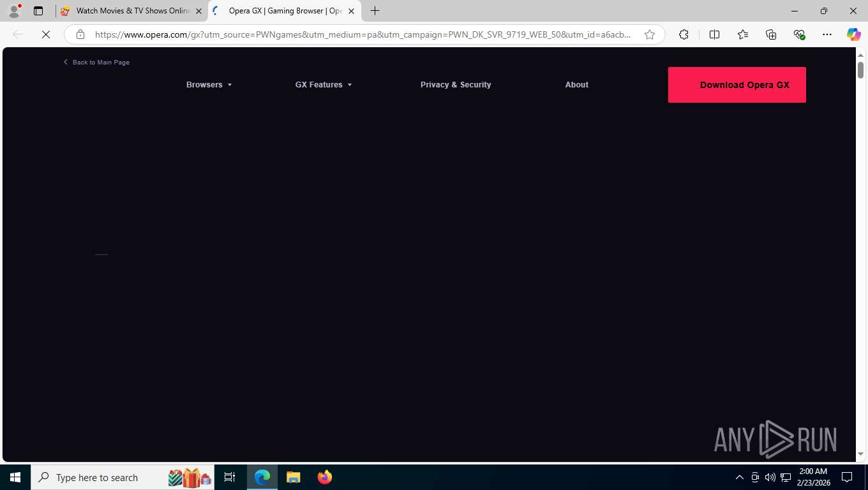
Task: Launch Copilot sidebar
Action: point(853,34)
